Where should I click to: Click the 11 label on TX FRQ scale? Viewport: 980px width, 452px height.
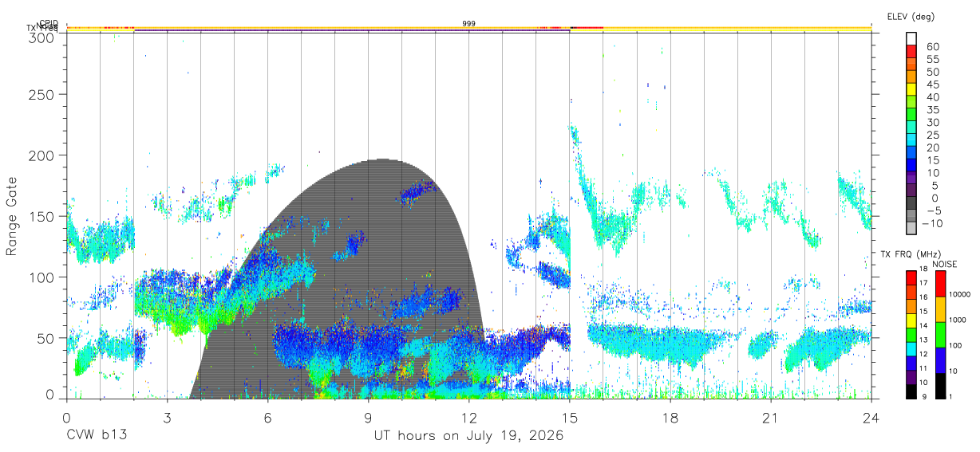coord(925,368)
